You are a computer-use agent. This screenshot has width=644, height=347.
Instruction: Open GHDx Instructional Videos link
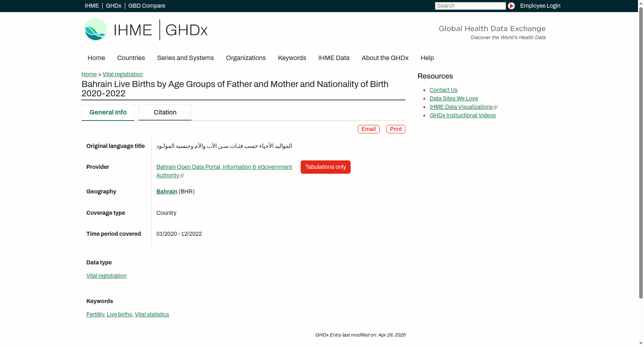462,115
